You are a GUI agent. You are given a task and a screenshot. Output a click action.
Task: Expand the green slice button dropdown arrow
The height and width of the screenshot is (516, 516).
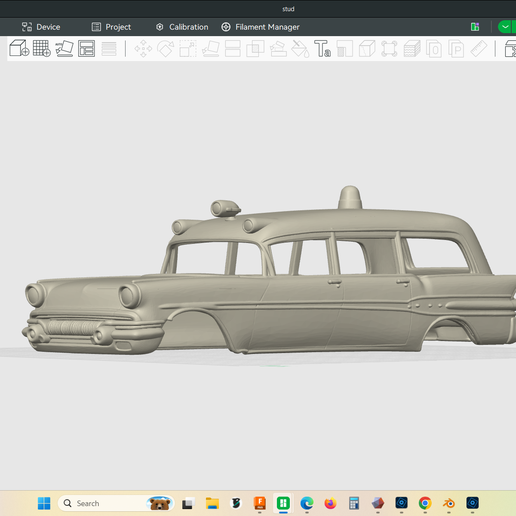pyautogui.click(x=505, y=27)
